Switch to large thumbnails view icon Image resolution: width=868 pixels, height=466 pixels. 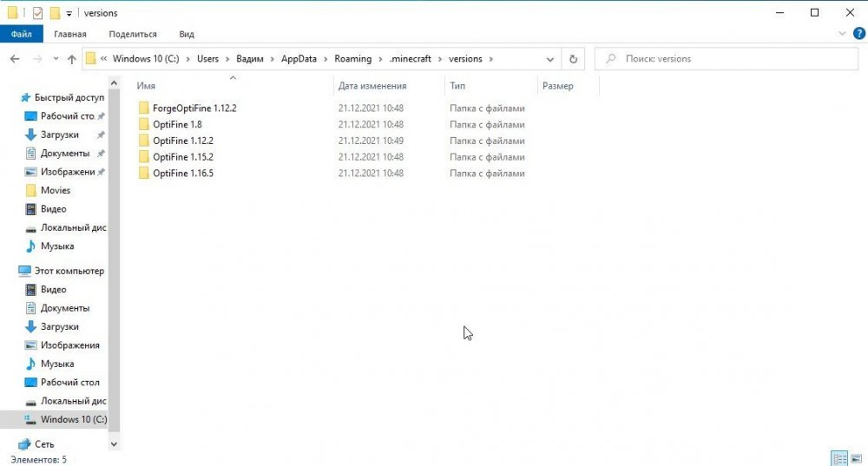coord(857,459)
